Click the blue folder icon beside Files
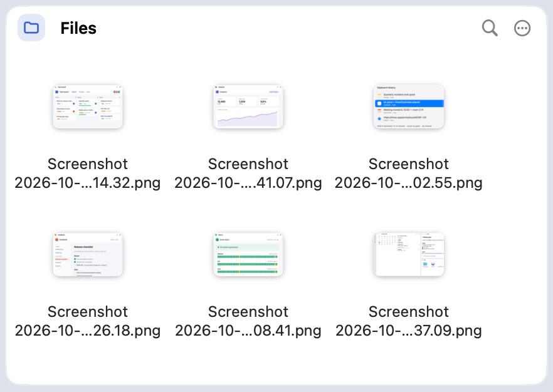Image resolution: width=553 pixels, height=392 pixels. [31, 28]
